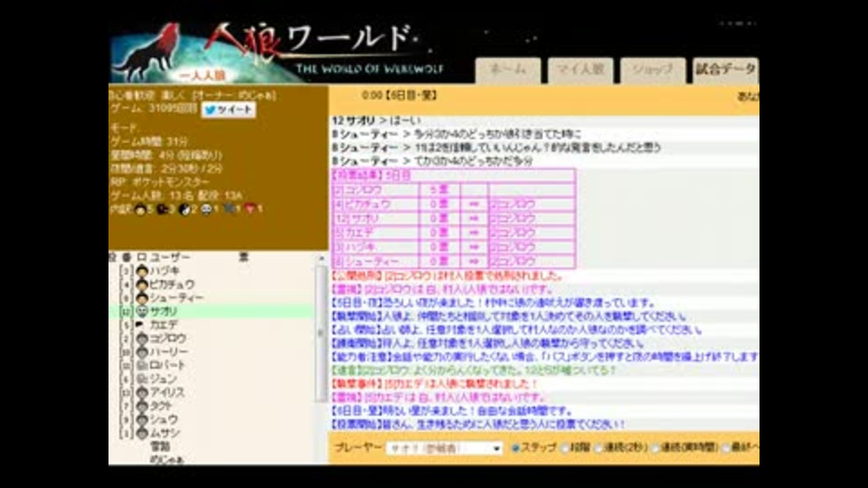Image resolution: width=868 pixels, height=488 pixels.
Task: Click the 0:00【6日目・昼】 header text
Action: tap(399, 96)
